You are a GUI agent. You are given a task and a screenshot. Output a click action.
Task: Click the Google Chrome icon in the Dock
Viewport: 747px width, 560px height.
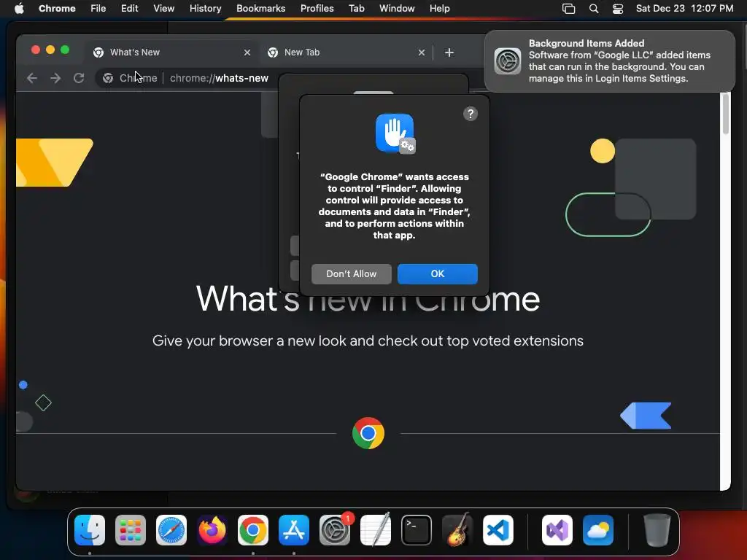(253, 530)
